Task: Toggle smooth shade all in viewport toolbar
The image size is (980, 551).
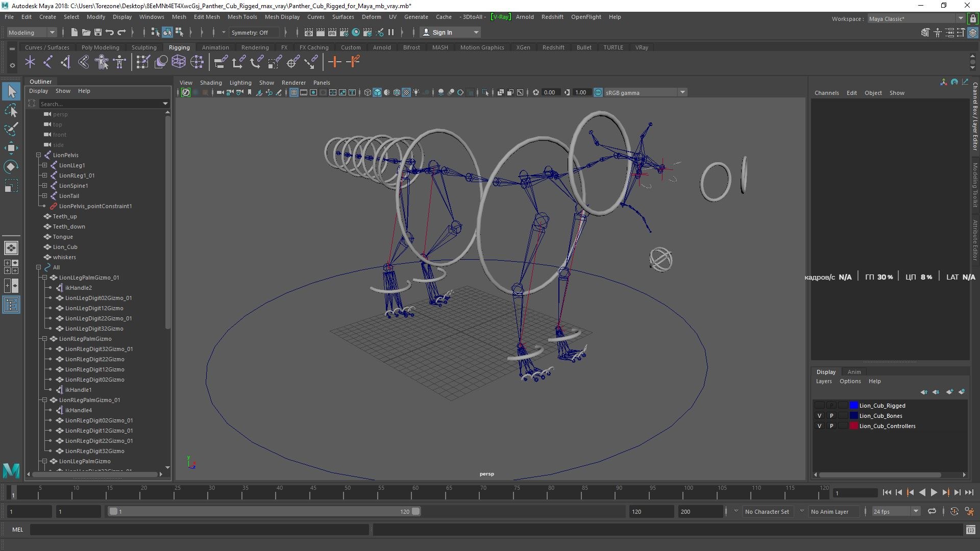Action: 377,92
